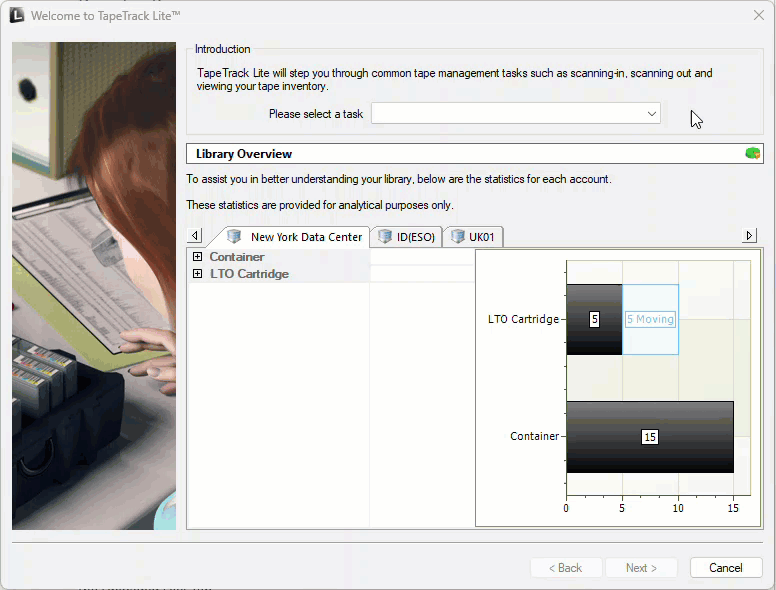This screenshot has width=776, height=590.
Task: Click the Library Overview heading bar
Action: [x=474, y=153]
